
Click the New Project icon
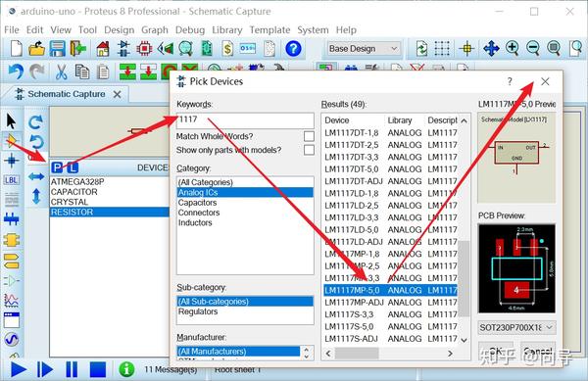[x=17, y=49]
